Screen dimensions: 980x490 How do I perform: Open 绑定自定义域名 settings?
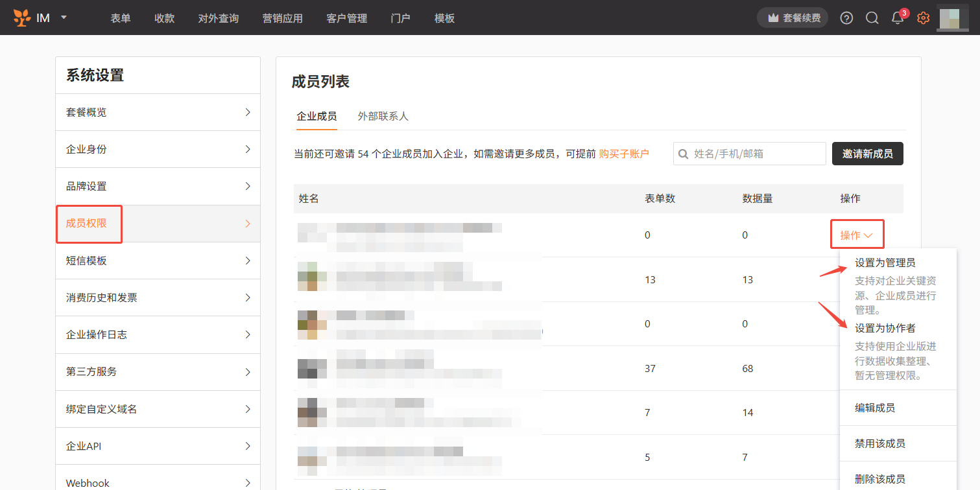click(x=158, y=409)
